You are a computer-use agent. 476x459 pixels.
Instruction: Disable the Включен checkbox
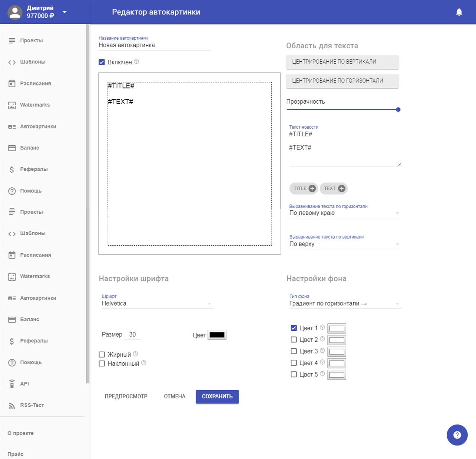point(102,62)
